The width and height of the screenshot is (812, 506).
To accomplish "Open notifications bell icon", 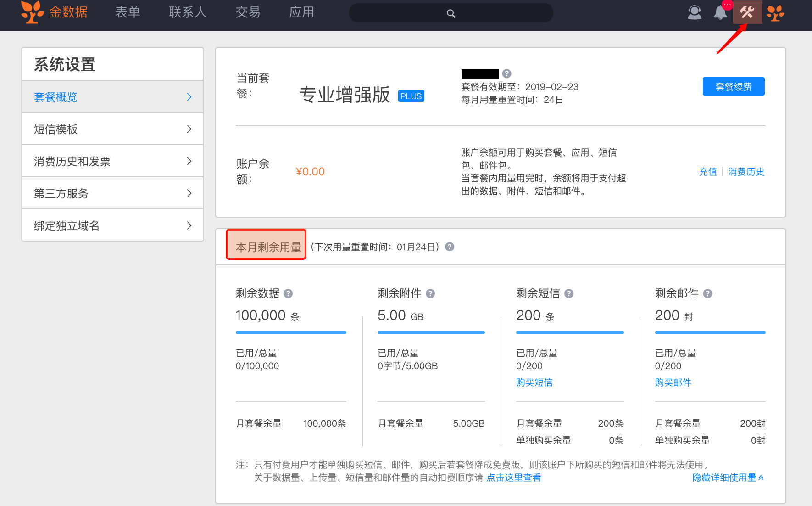I will pos(720,12).
